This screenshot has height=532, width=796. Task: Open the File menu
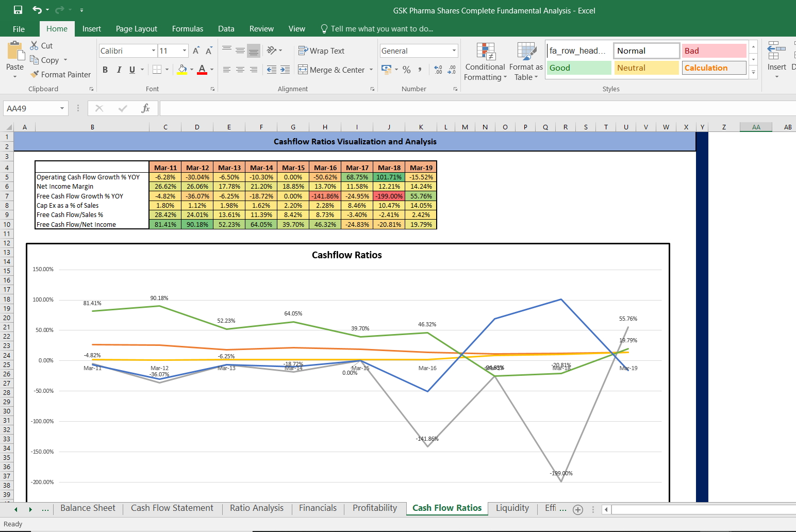[19, 29]
